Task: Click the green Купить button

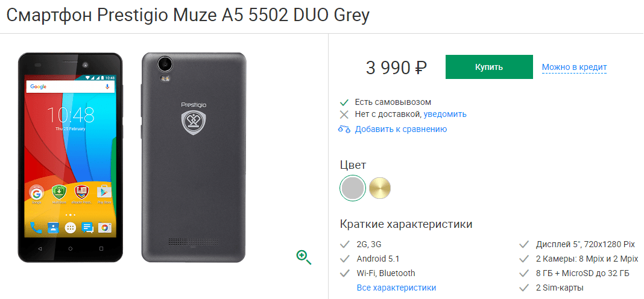Action: tap(489, 67)
